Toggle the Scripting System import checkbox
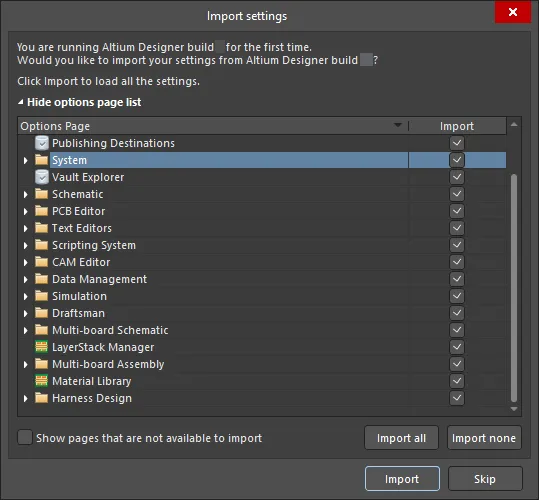The width and height of the screenshot is (539, 500). (457, 245)
